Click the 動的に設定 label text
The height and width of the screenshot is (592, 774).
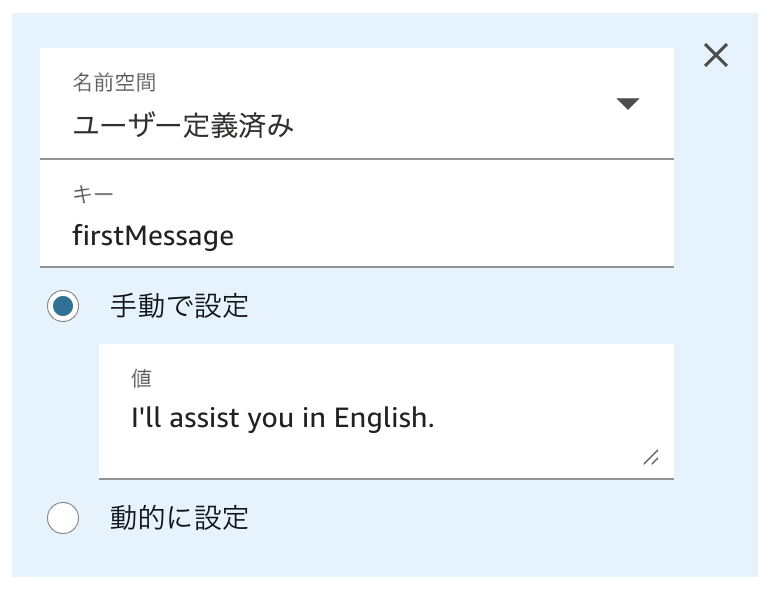point(179,518)
